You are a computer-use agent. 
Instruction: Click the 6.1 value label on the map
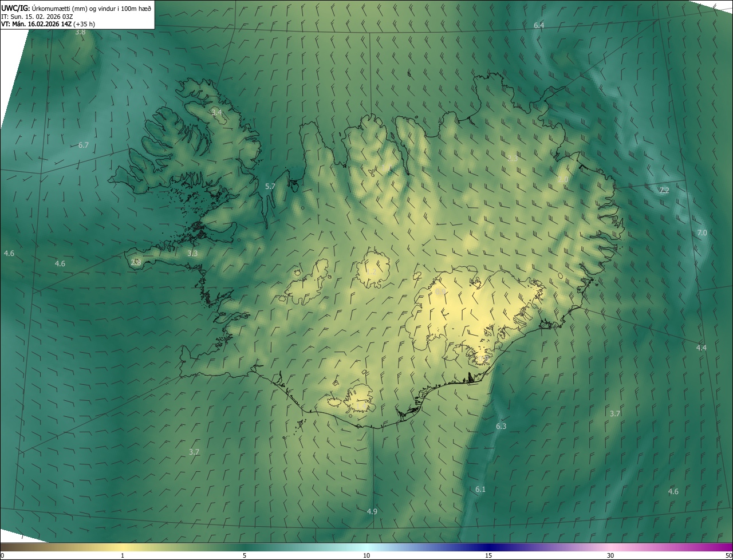480,490
